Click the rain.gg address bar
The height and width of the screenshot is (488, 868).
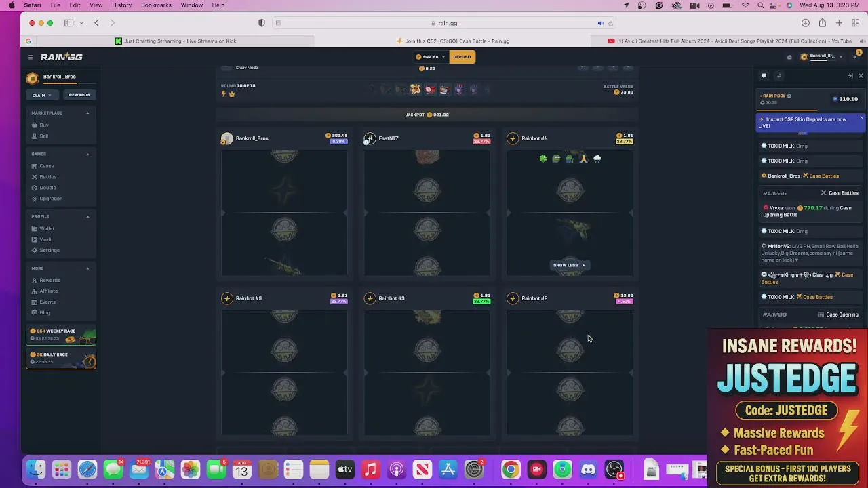443,23
